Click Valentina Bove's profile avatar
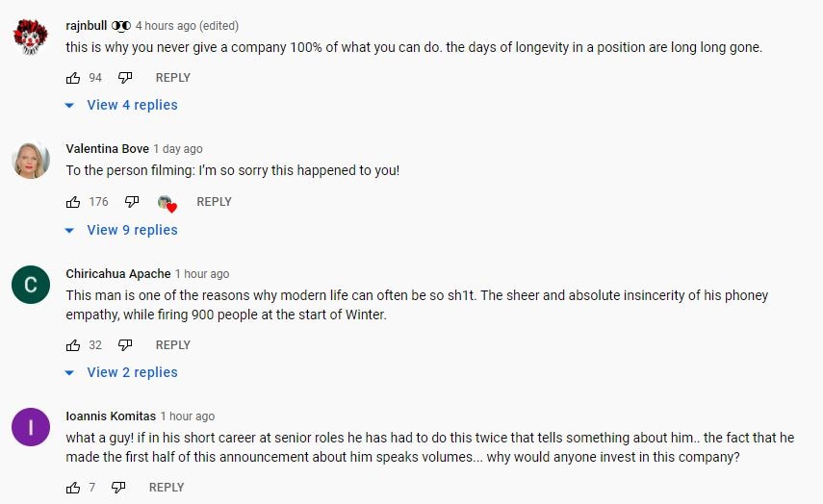823x504 pixels. point(31,161)
